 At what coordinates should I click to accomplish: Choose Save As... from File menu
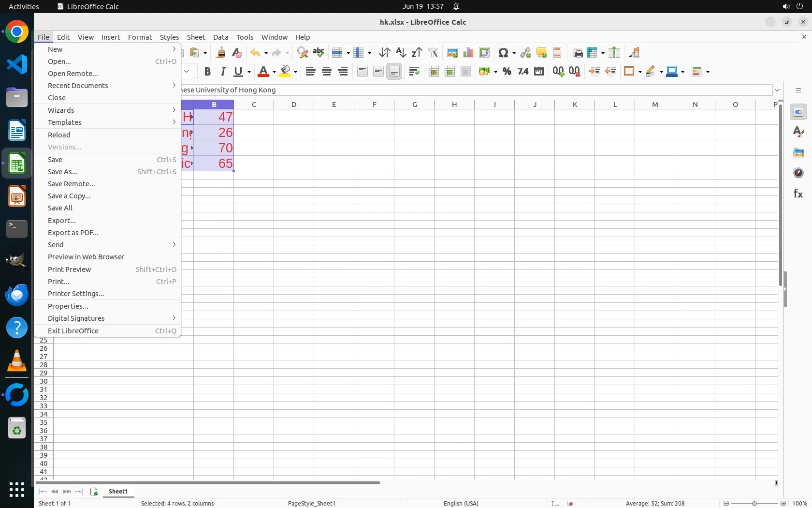coord(107,172)
